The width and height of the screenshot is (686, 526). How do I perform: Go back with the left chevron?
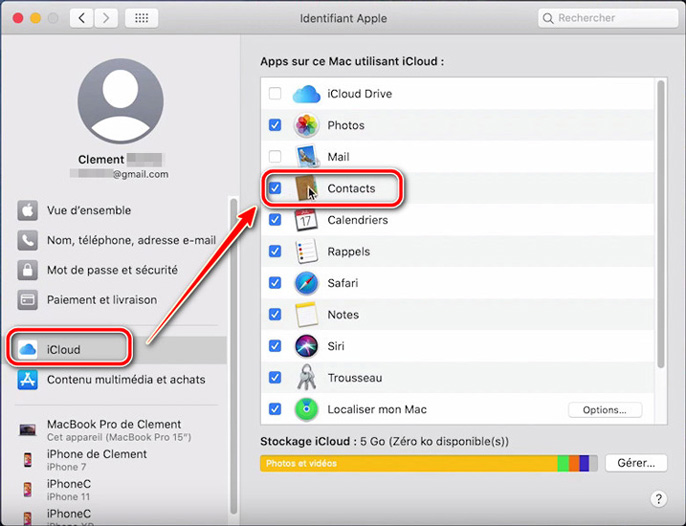coord(81,18)
